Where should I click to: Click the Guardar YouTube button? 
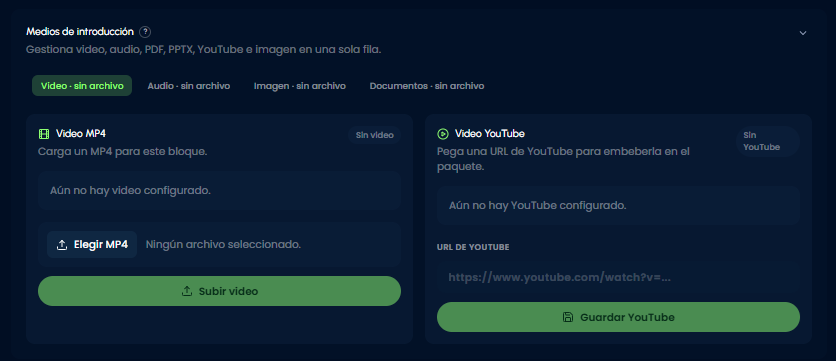click(618, 317)
